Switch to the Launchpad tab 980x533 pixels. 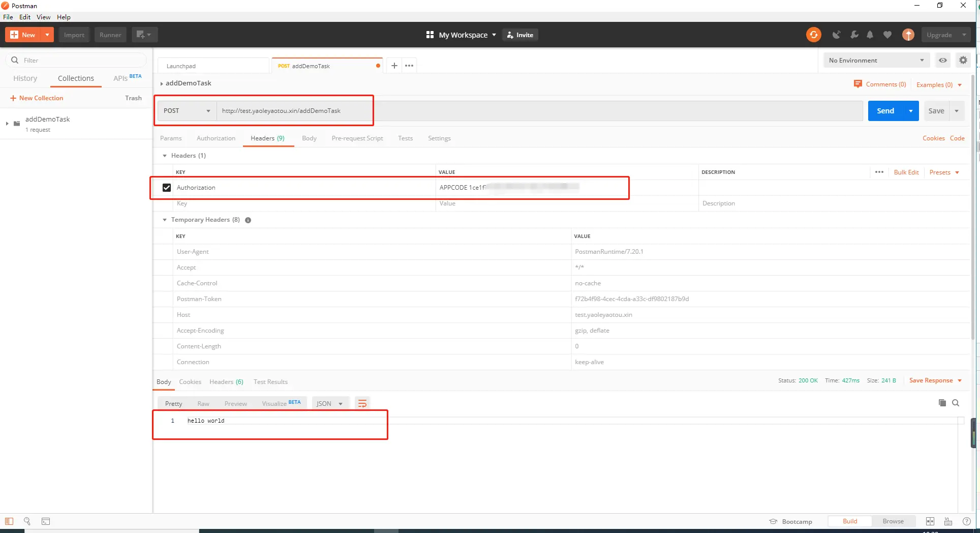pos(213,66)
